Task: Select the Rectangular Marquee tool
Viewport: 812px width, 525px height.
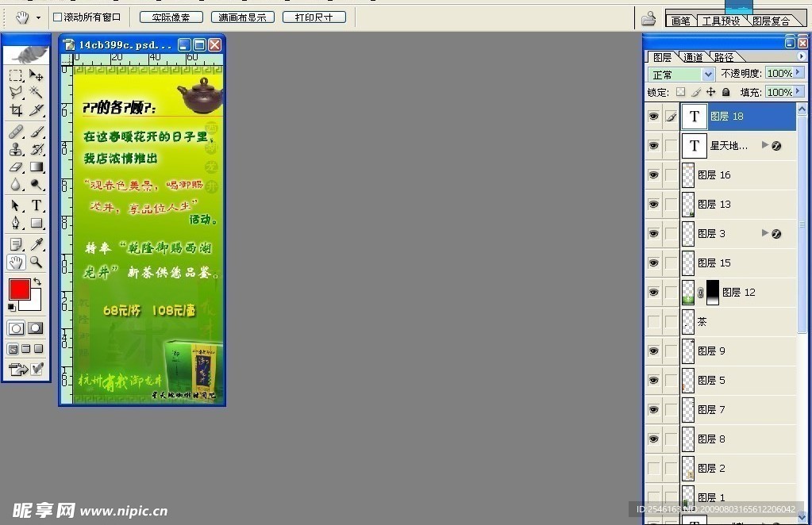Action: pos(16,76)
